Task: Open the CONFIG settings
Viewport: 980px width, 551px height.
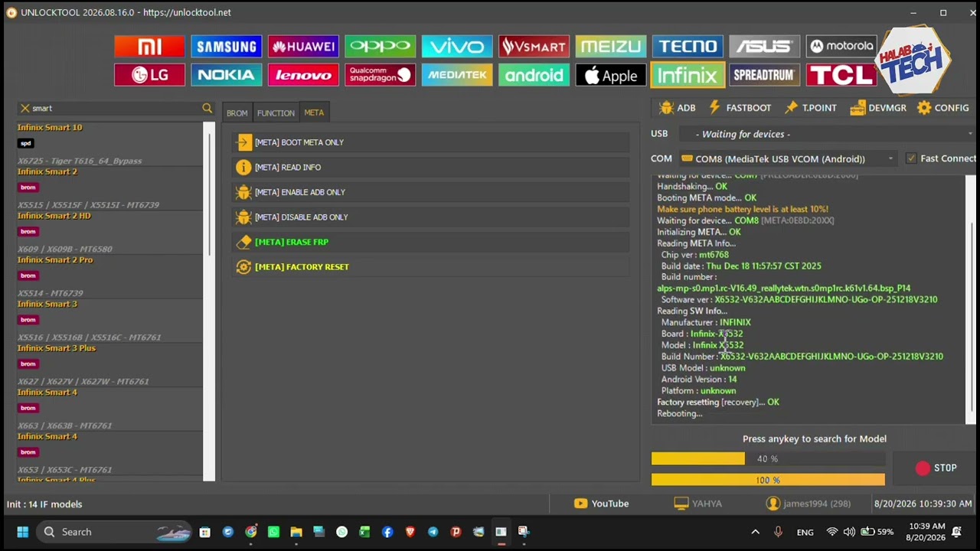Action: [x=943, y=108]
